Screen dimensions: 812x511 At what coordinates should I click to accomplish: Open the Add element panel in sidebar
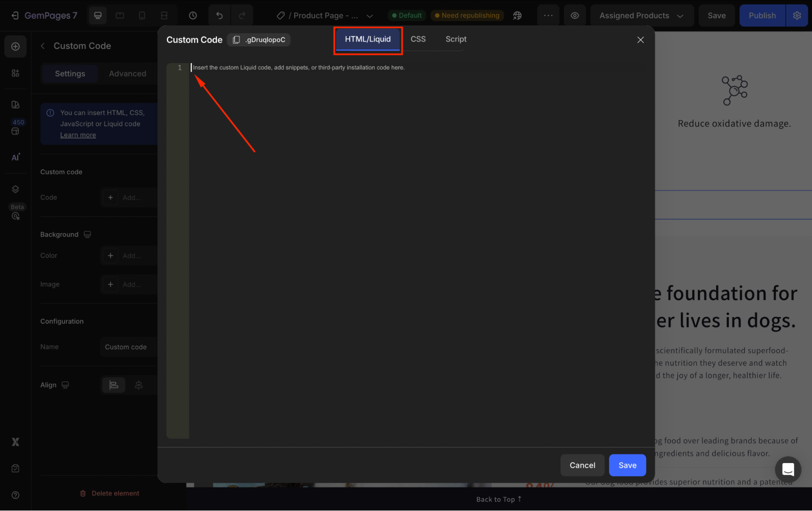(15, 46)
